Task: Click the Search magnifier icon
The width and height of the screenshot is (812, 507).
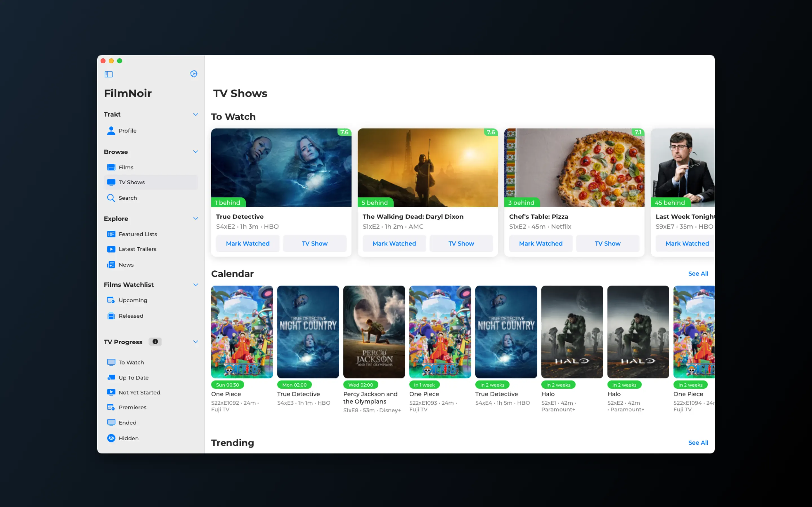Action: pos(111,198)
